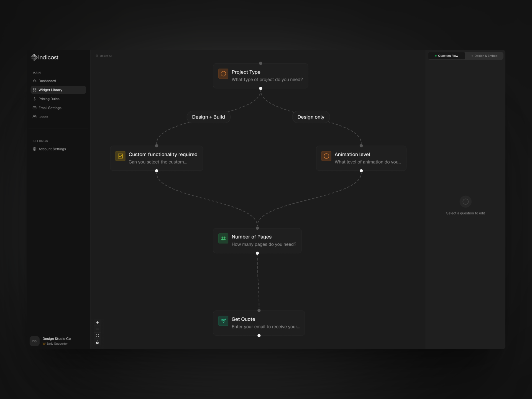Stay on the Question Flow tab
The height and width of the screenshot is (399, 532).
tap(446, 56)
